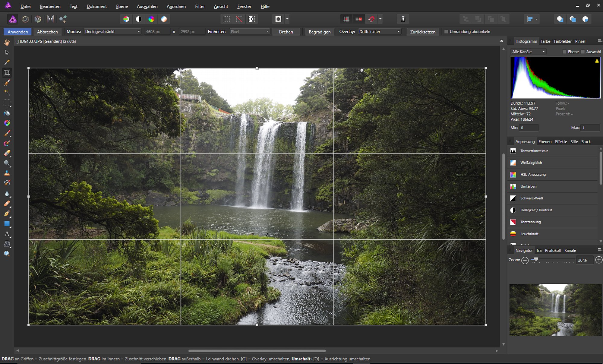
Task: Toggle the Auswahl checkbox in Histogramm
Action: (583, 52)
